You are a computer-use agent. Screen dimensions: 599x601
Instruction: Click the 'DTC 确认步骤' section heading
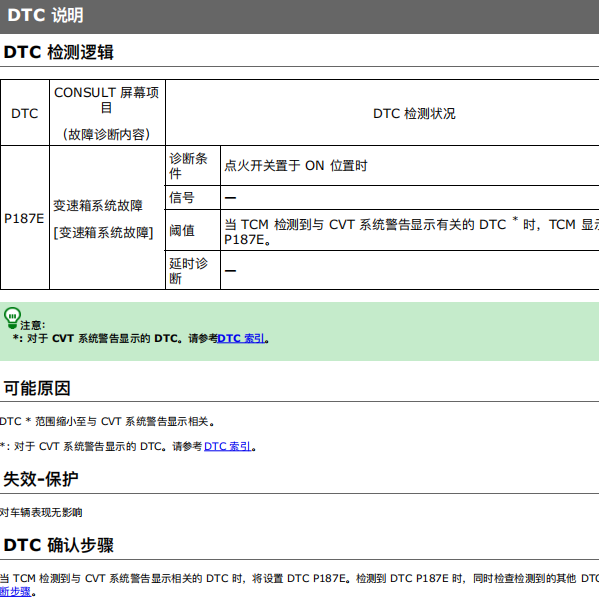59,545
